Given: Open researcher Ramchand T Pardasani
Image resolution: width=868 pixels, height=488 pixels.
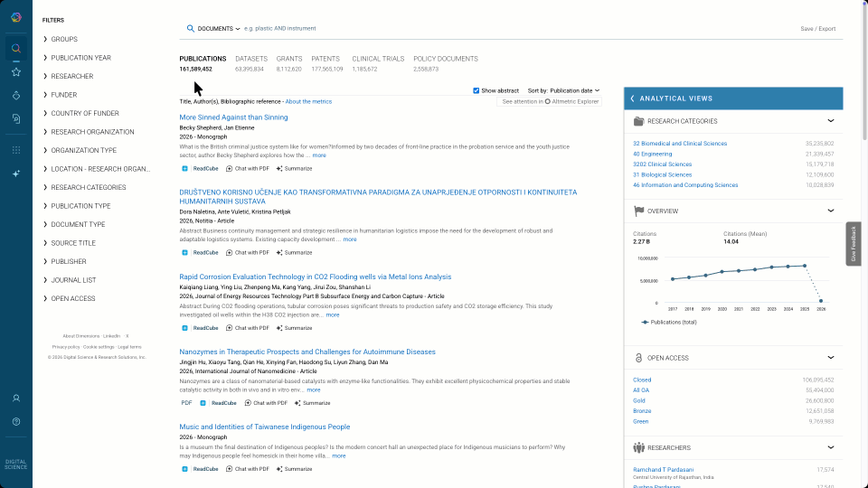Looking at the screenshot, I should (663, 470).
